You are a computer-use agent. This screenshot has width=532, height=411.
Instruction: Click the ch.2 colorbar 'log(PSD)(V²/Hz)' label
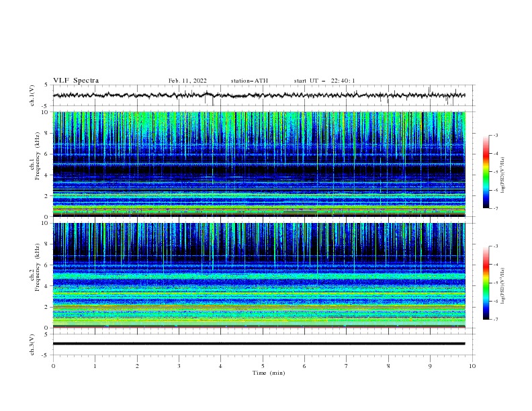503,286
